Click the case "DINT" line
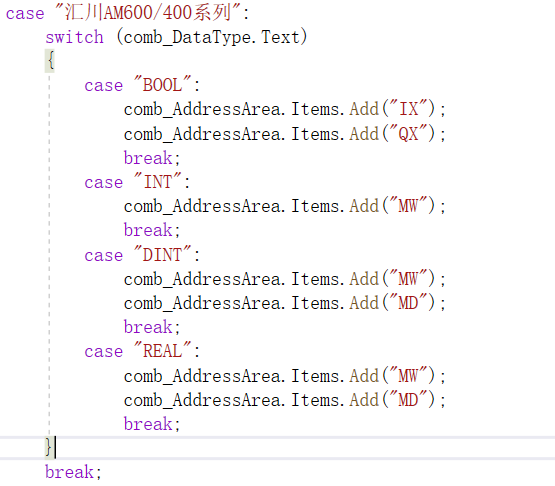 coord(142,255)
